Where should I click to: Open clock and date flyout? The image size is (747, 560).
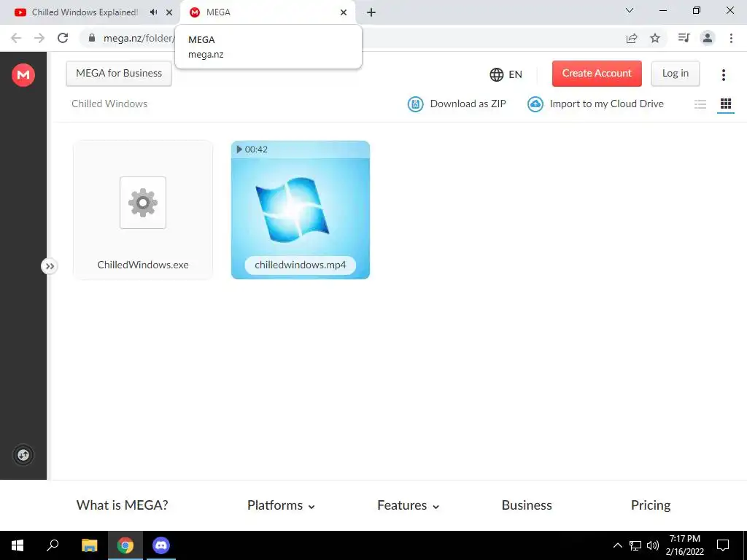click(x=684, y=545)
